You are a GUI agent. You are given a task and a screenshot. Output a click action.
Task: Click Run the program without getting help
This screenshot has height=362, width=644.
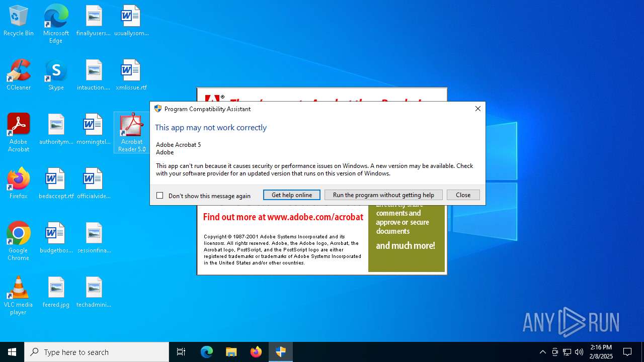pos(383,195)
